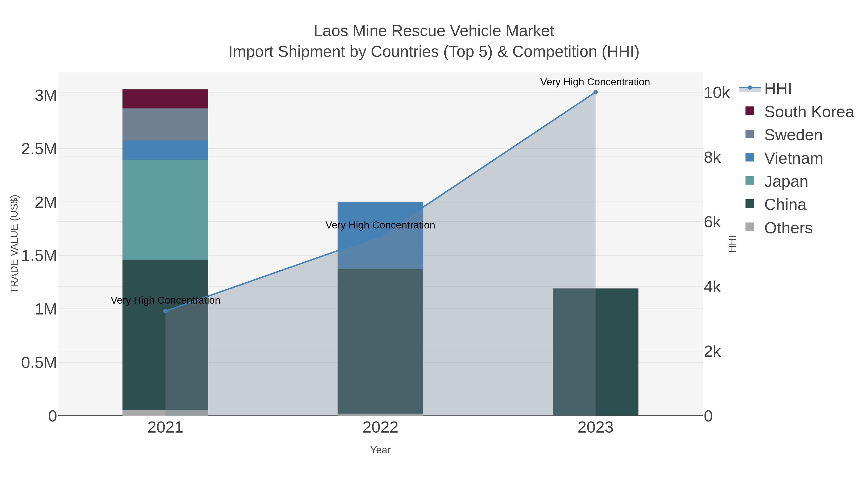Toggle the South Korea legend entry
The width and height of the screenshot is (868, 488).
coord(799,112)
